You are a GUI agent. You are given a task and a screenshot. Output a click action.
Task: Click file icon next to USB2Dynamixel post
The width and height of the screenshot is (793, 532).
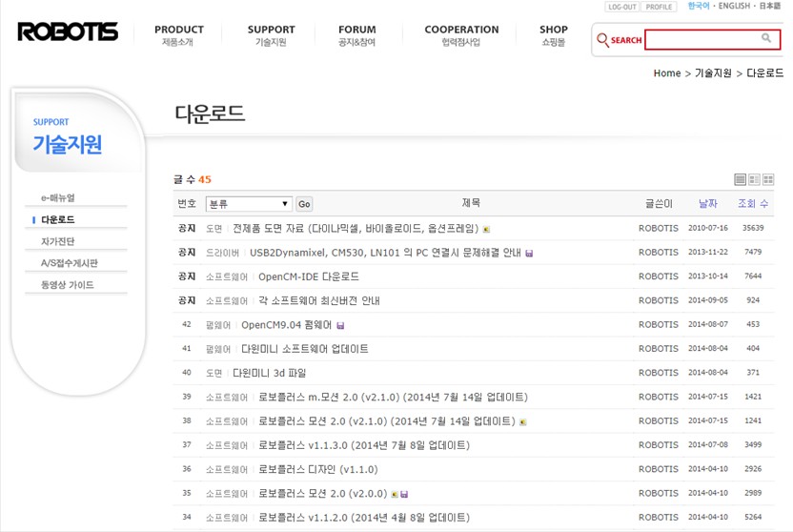click(x=530, y=254)
